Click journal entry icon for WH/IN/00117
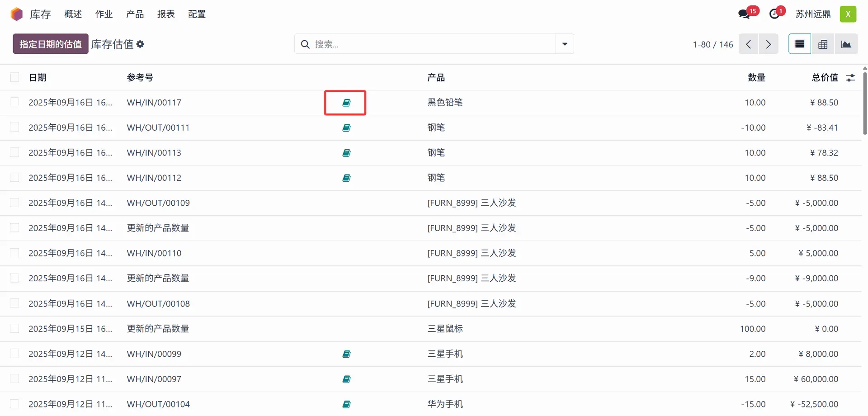The height and width of the screenshot is (416, 868). (x=346, y=103)
